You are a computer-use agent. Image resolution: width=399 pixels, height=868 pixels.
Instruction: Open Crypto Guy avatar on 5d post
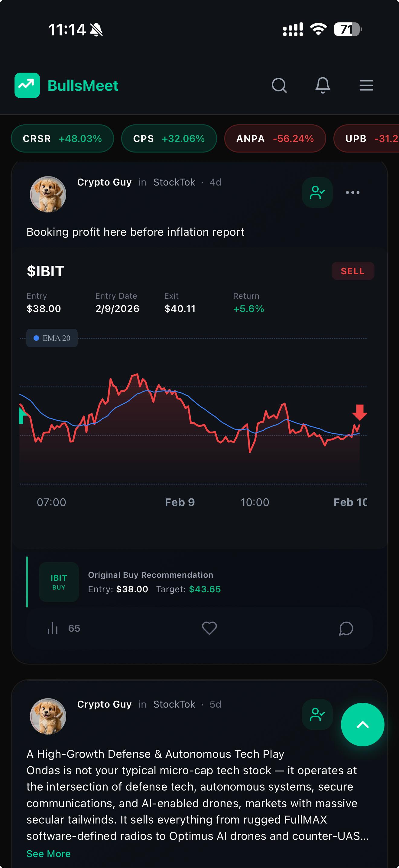48,716
